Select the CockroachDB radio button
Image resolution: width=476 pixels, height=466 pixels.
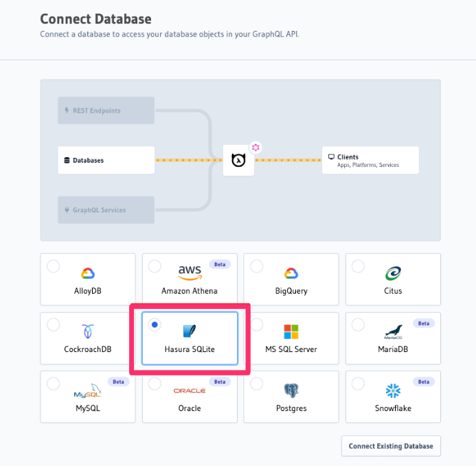click(x=53, y=325)
